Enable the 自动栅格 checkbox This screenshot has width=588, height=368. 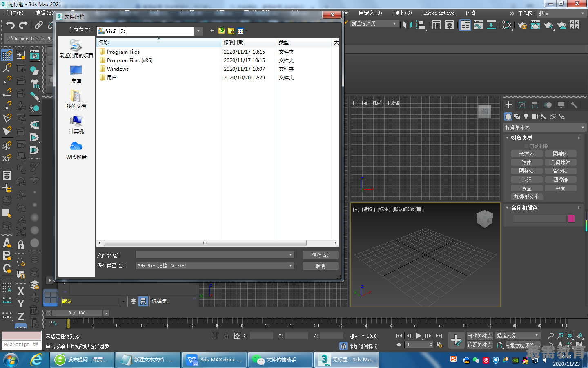pos(526,146)
